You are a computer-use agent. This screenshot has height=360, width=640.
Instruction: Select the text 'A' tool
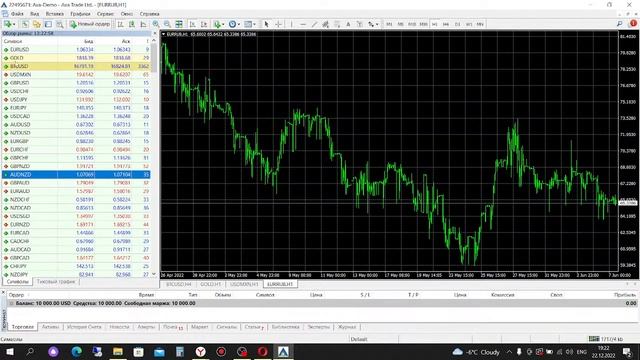(348, 24)
